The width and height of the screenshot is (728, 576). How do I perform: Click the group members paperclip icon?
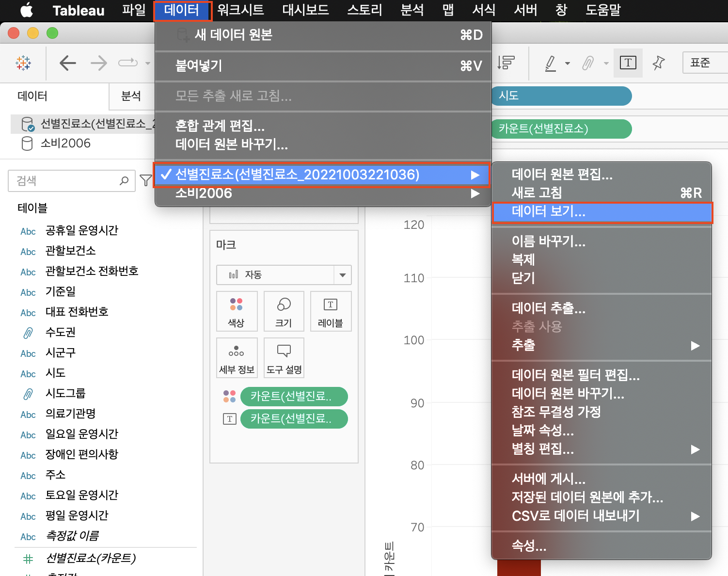pos(588,63)
